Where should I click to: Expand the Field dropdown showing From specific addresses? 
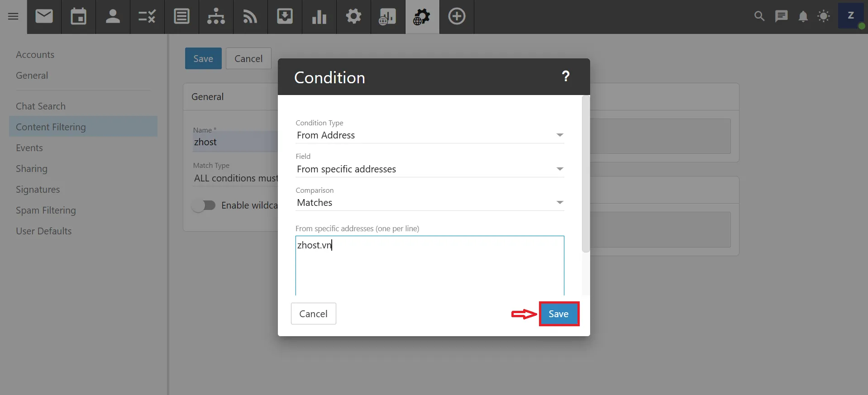pos(429,169)
